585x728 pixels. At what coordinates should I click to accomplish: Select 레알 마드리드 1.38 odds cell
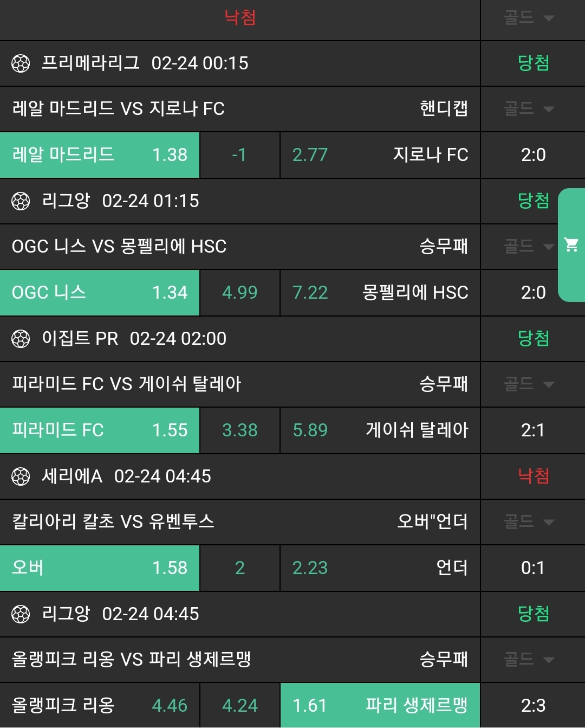(100, 155)
